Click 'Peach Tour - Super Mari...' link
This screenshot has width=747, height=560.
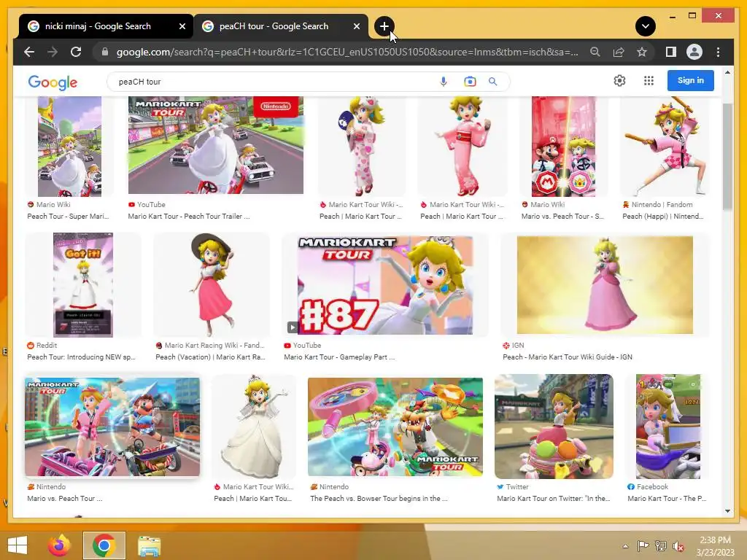tap(68, 216)
